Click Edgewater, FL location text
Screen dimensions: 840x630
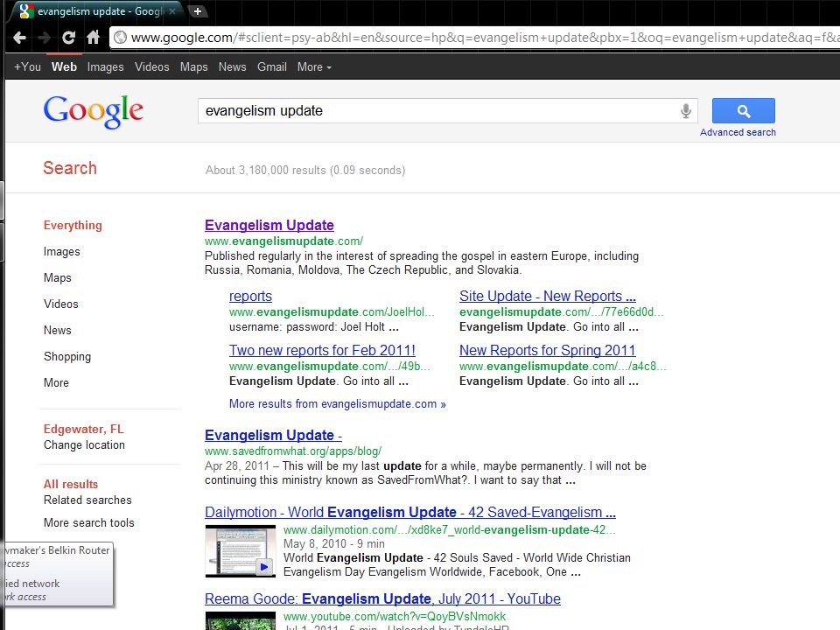tap(84, 429)
